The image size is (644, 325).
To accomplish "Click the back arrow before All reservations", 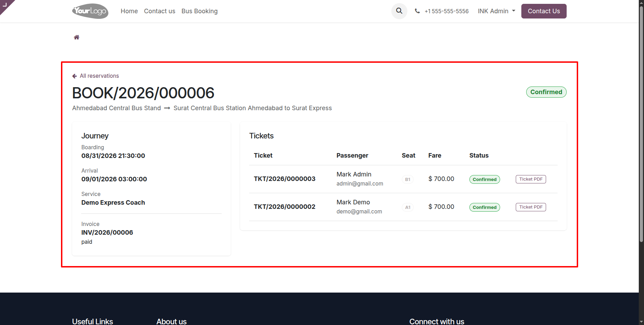I will [x=74, y=76].
